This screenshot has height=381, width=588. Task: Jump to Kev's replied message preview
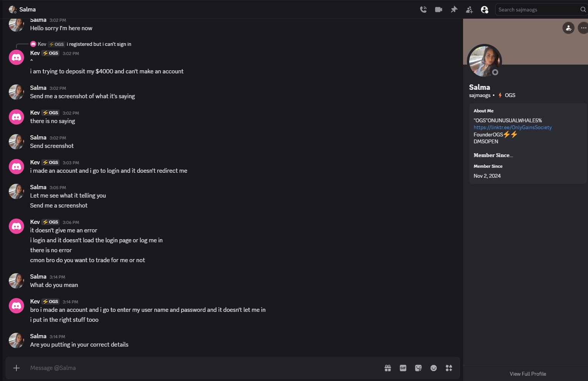coord(99,44)
